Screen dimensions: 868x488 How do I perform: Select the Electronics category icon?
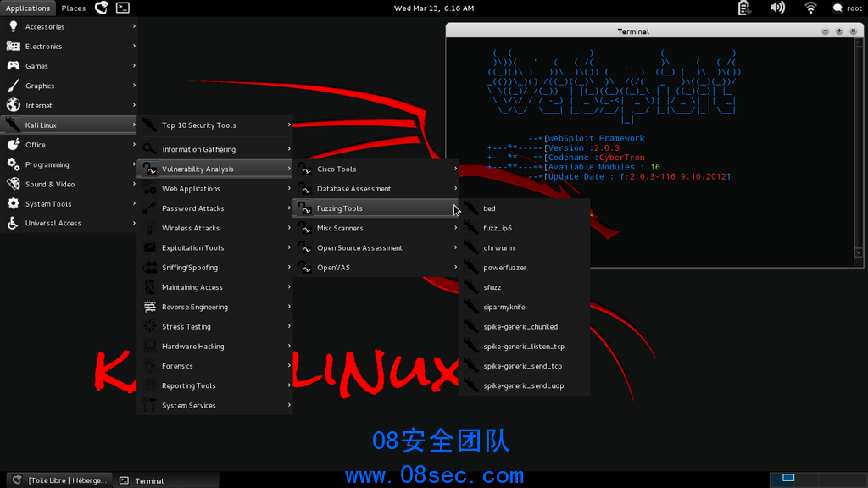click(14, 47)
